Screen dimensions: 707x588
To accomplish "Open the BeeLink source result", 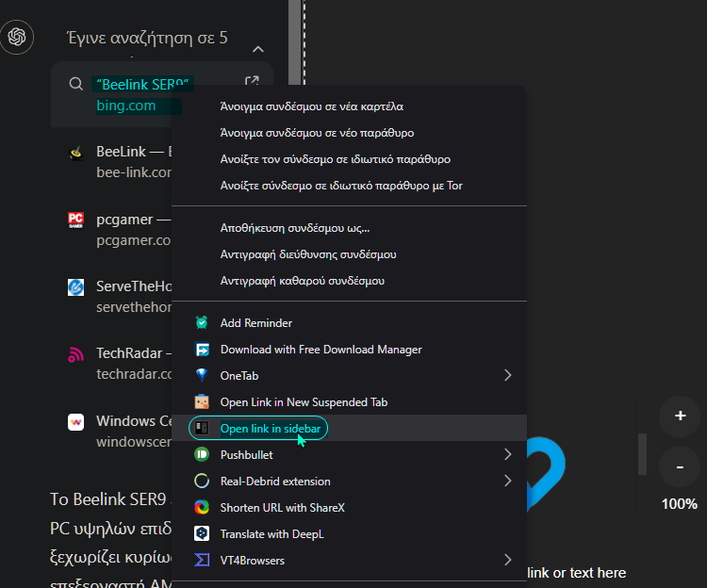I will pyautogui.click(x=112, y=162).
